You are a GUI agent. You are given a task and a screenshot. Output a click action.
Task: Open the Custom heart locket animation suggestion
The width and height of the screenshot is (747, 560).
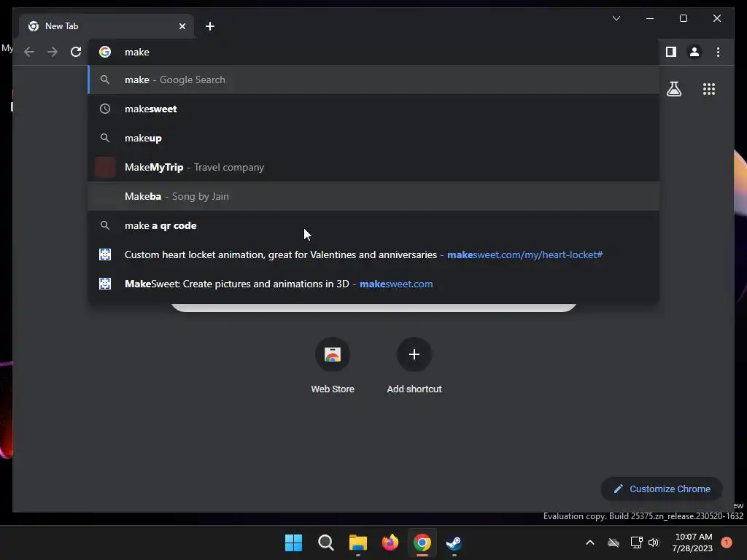tap(374, 254)
